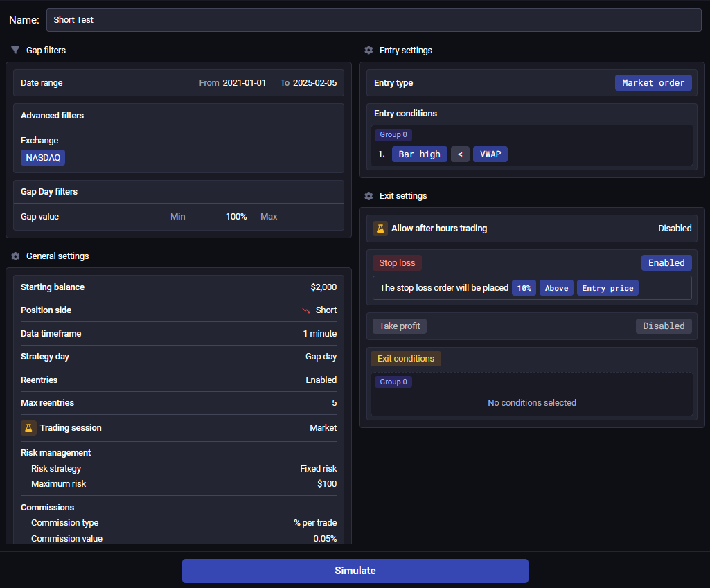Select Group 0 under Entry conditions
Image resolution: width=710 pixels, height=588 pixels.
click(393, 134)
